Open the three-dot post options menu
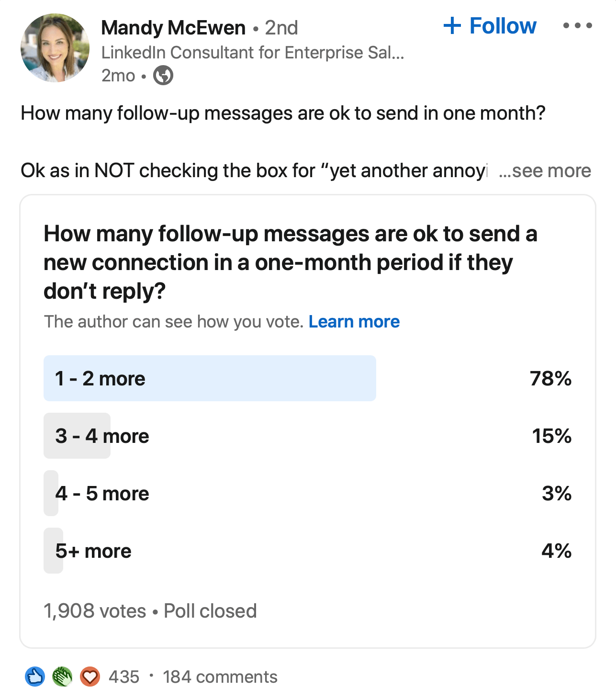The height and width of the screenshot is (700, 616). coord(577,26)
